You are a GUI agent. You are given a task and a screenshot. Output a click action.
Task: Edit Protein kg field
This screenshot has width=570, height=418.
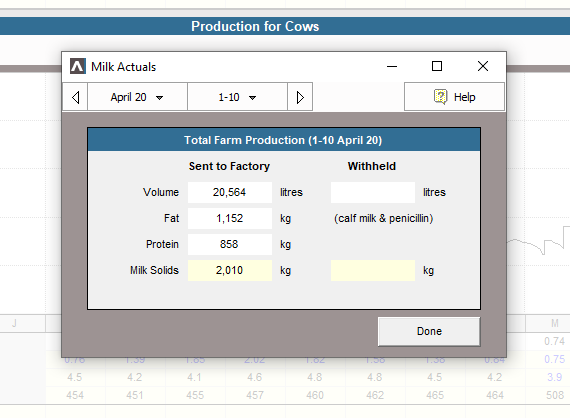click(230, 244)
